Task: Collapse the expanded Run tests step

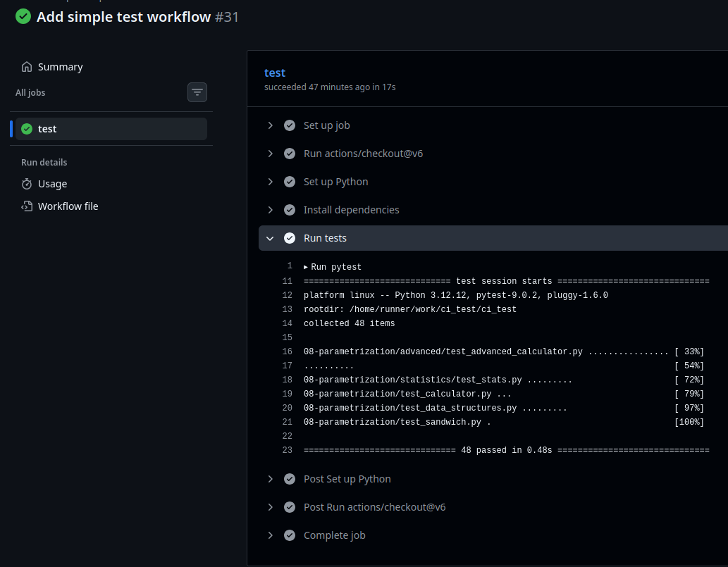Action: 270,237
